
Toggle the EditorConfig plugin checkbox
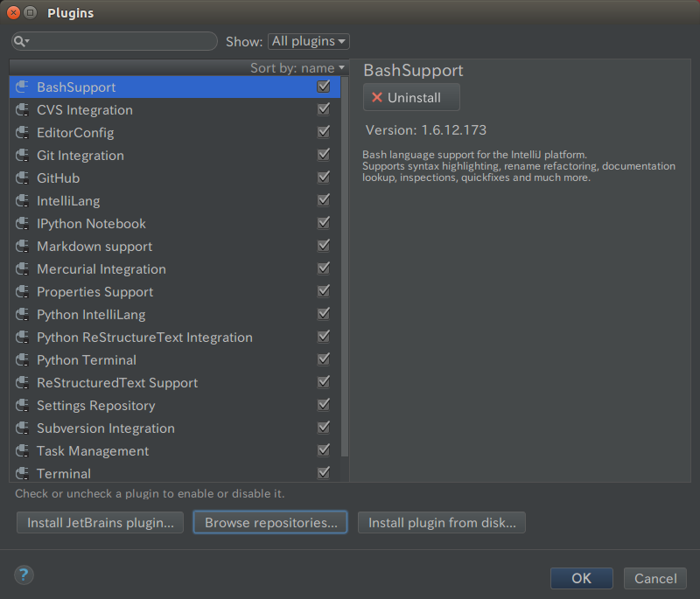pos(324,131)
